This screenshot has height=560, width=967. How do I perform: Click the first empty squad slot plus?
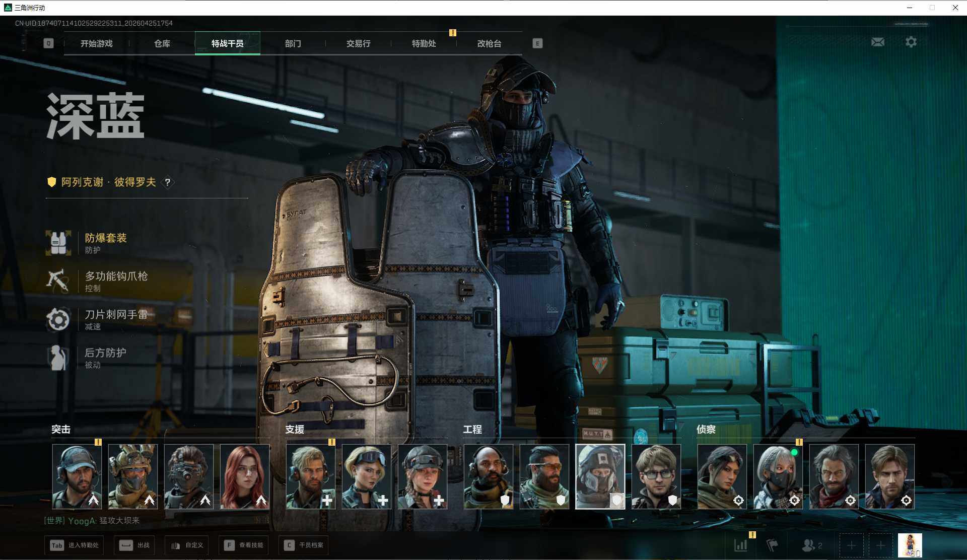(x=851, y=545)
